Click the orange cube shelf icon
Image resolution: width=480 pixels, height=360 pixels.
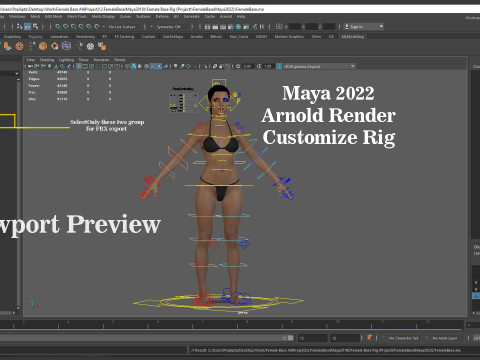pos(43,46)
